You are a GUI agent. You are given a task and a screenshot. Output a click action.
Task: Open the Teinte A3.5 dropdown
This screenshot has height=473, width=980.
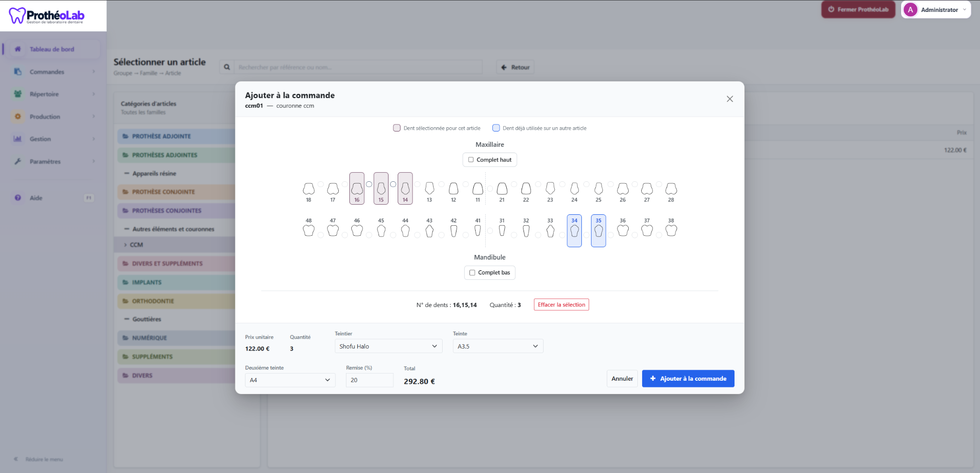click(x=498, y=346)
